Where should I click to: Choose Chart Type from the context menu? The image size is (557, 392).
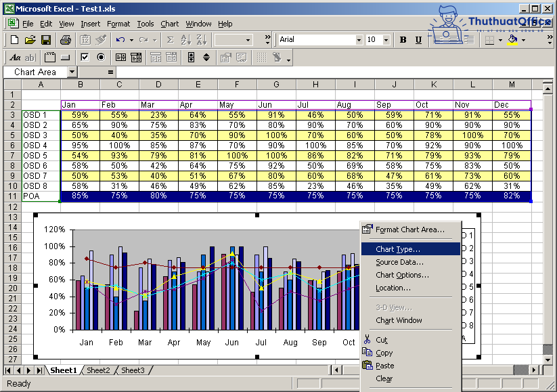coord(398,249)
